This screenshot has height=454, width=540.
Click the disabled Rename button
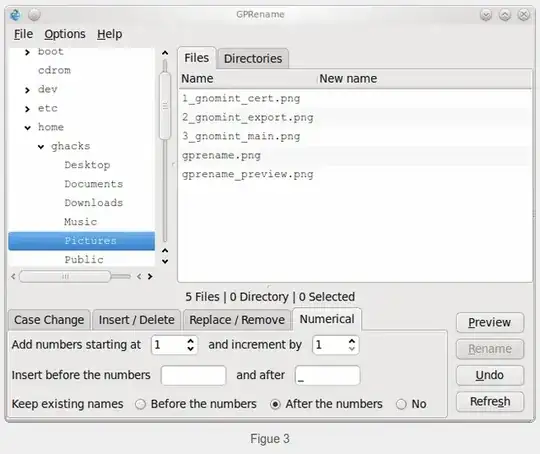tap(490, 349)
